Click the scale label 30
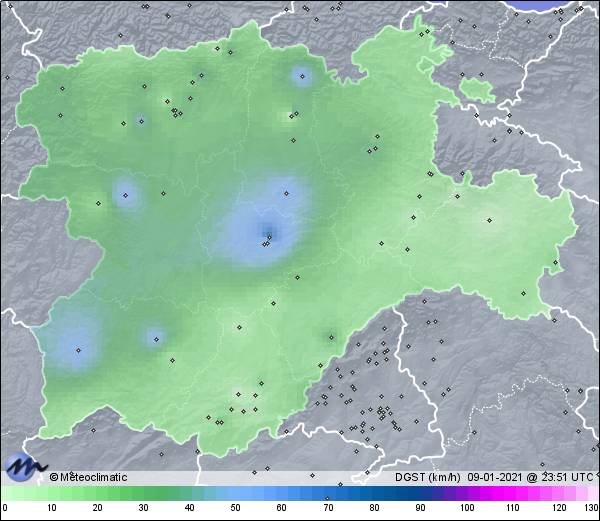Viewport: 600px width, 521px height. click(143, 508)
